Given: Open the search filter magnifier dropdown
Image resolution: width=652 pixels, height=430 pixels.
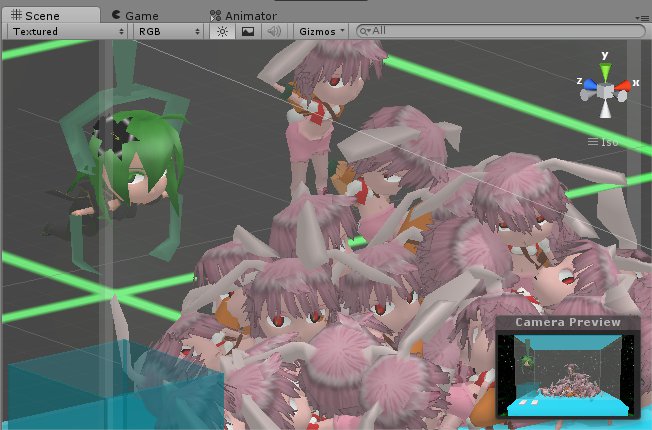Looking at the screenshot, I should (364, 31).
